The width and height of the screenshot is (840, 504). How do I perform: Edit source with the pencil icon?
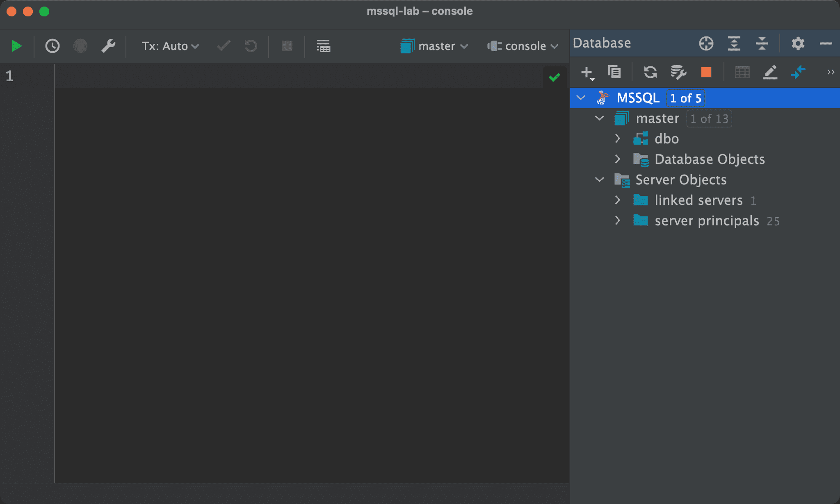(770, 72)
